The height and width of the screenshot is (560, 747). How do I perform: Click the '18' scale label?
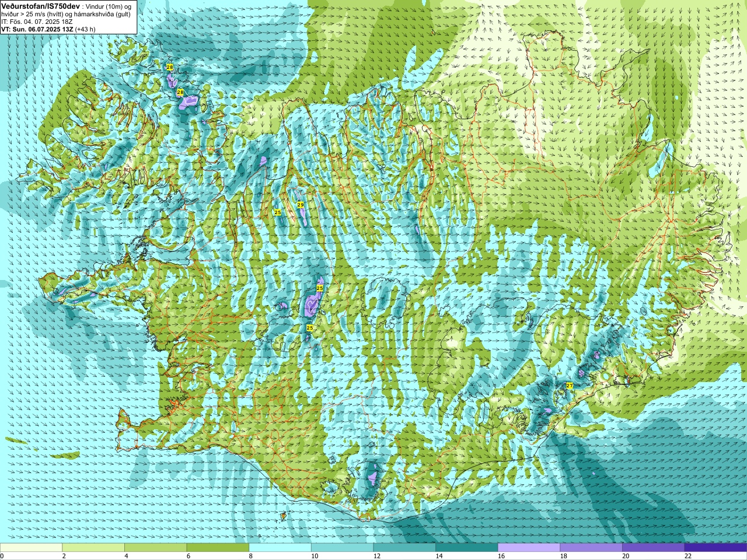[563, 556]
